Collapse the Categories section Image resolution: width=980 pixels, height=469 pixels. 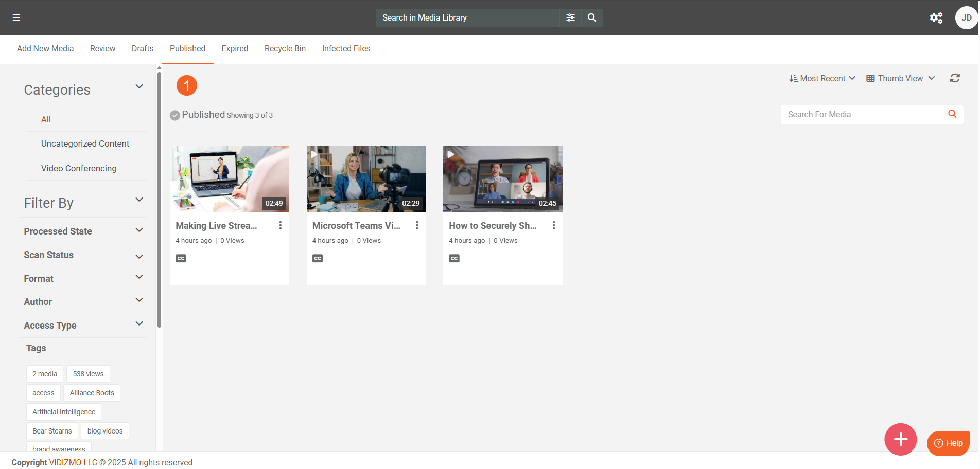(x=139, y=86)
